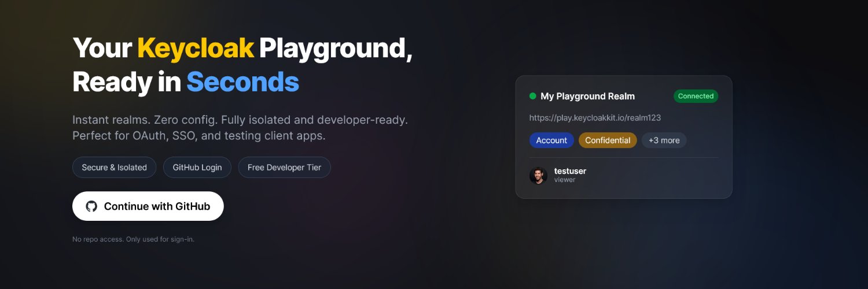Click the Connected status badge
Image resolution: width=868 pixels, height=289 pixels.
tap(696, 97)
